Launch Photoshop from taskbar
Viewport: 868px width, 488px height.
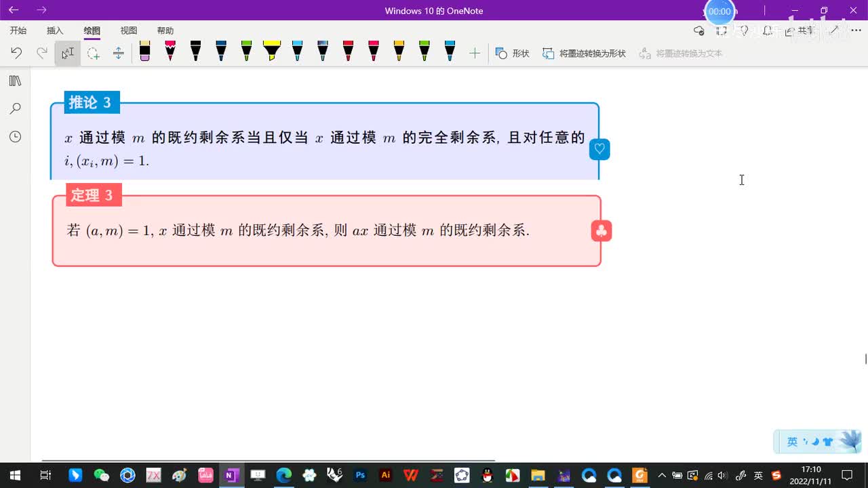(x=360, y=475)
